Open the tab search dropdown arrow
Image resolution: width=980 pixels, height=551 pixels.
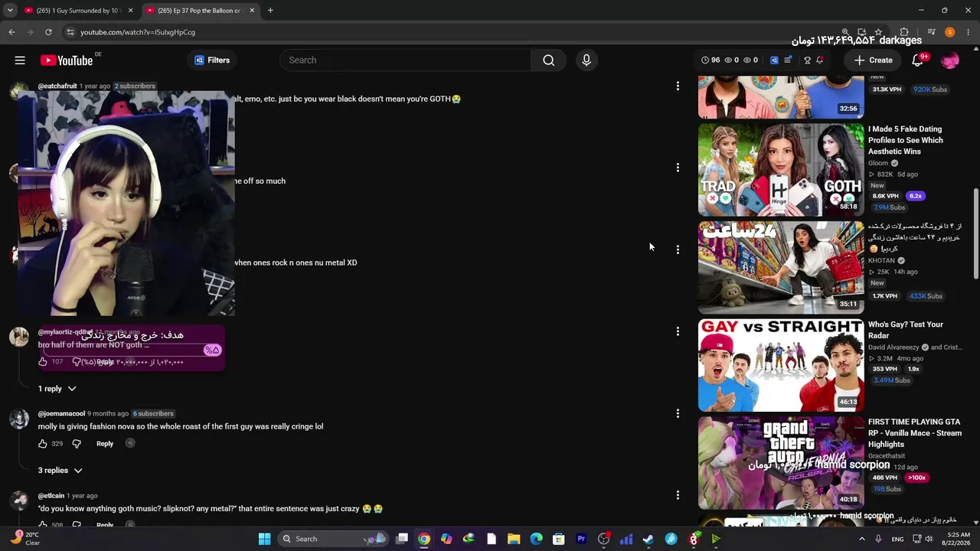pyautogui.click(x=10, y=11)
